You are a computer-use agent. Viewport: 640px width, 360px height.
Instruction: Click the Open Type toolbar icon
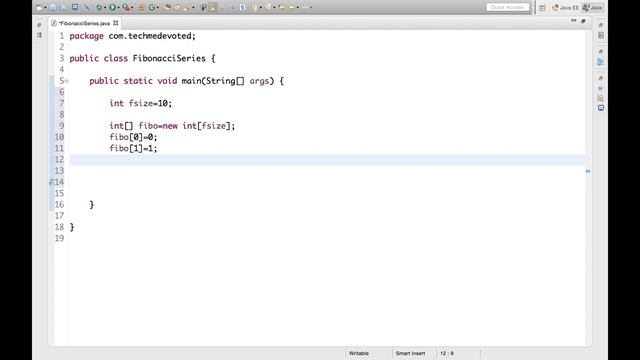click(x=167, y=7)
